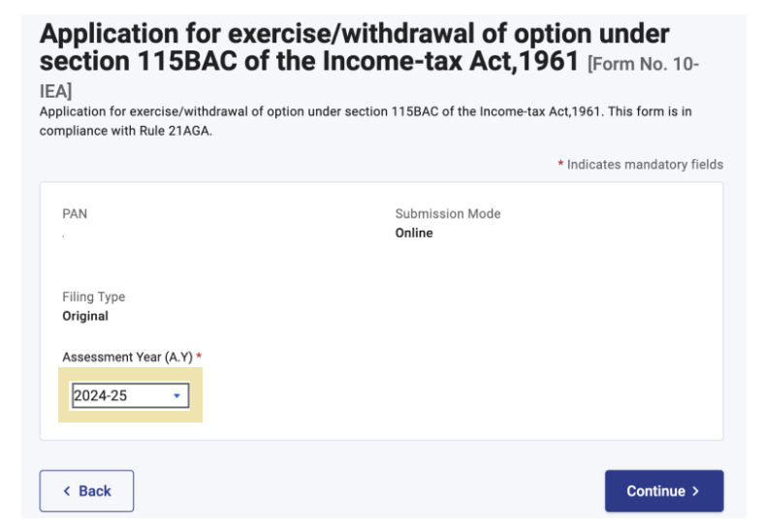
Task: Click the left chevron icon on Back
Action: [67, 491]
